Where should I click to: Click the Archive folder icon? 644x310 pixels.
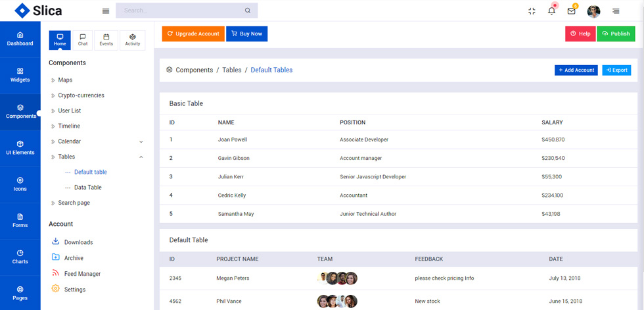pos(55,257)
